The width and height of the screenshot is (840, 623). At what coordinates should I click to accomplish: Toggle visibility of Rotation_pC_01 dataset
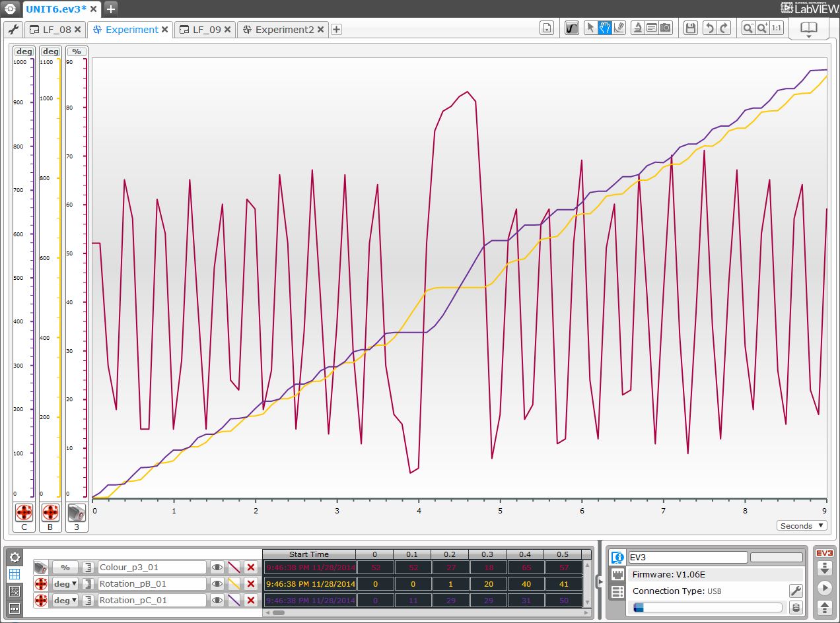[x=217, y=601]
